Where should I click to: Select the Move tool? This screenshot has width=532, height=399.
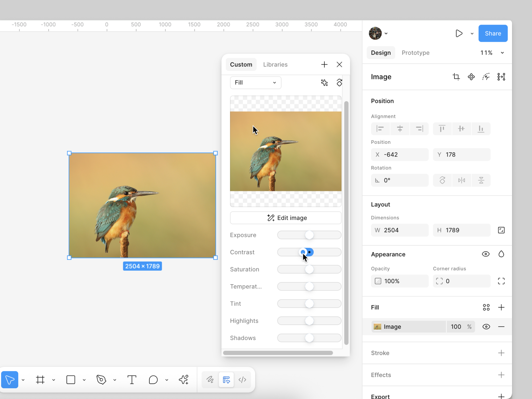click(x=10, y=380)
